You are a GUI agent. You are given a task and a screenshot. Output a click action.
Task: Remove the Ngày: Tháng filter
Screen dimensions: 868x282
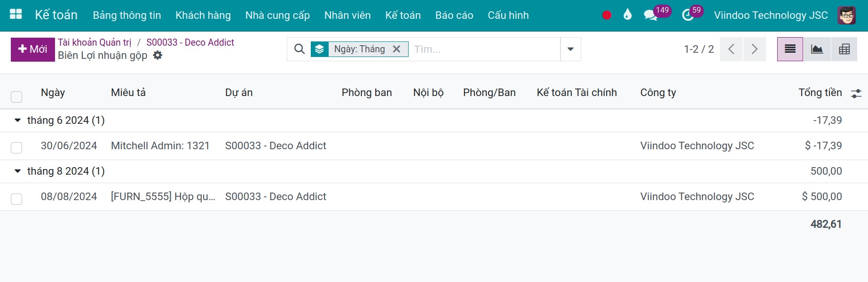tap(396, 49)
